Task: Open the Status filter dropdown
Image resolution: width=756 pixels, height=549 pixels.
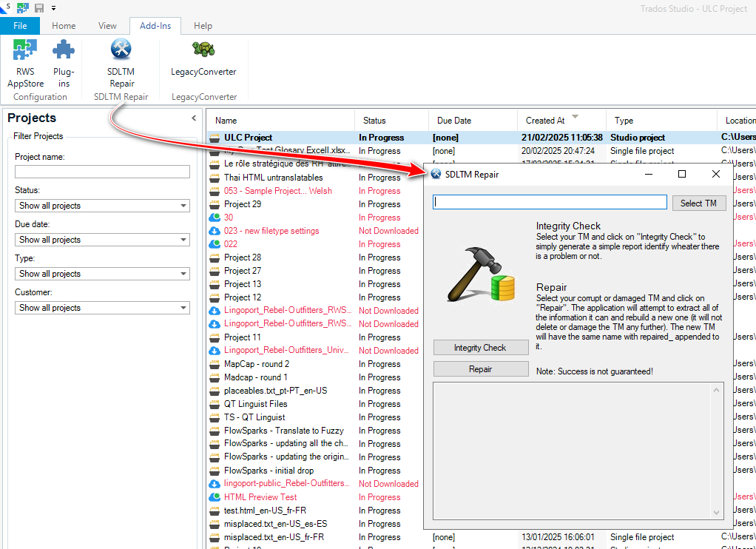Action: click(x=102, y=206)
